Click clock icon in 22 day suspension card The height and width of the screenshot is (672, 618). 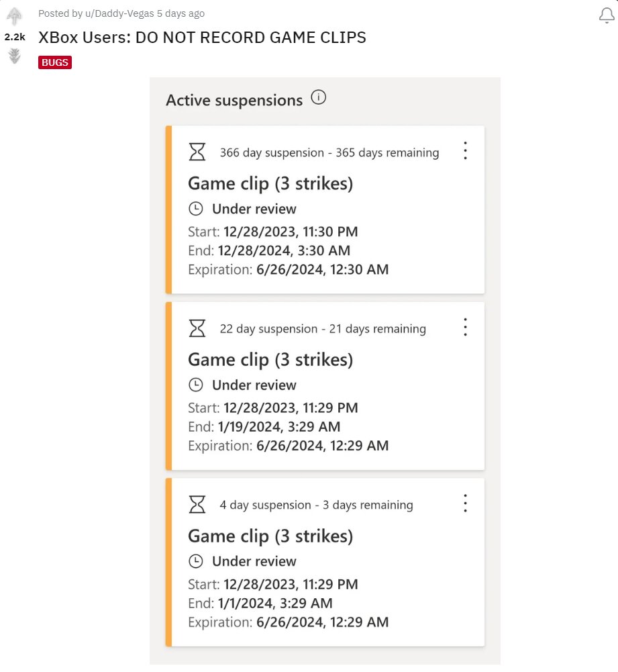coord(195,385)
